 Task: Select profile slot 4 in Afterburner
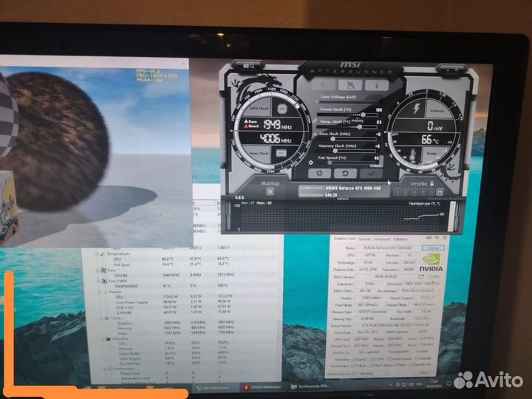pyautogui.click(x=423, y=192)
